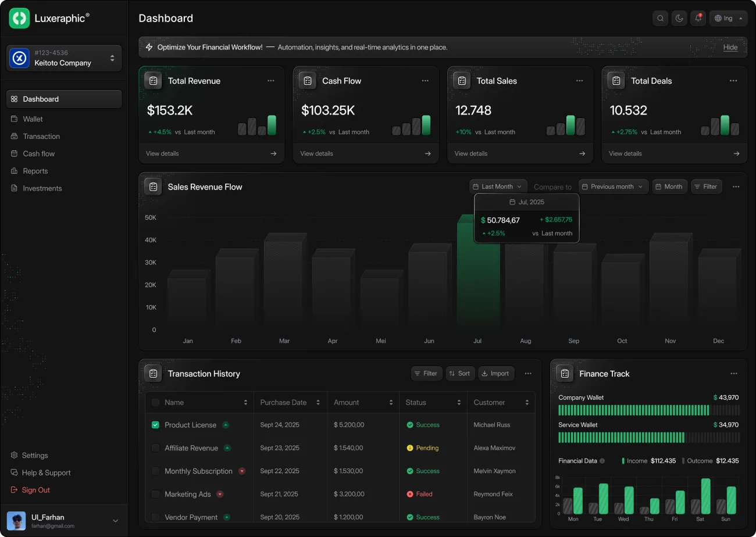Click the Total Sales card icon
756x537 pixels.
pyautogui.click(x=462, y=81)
